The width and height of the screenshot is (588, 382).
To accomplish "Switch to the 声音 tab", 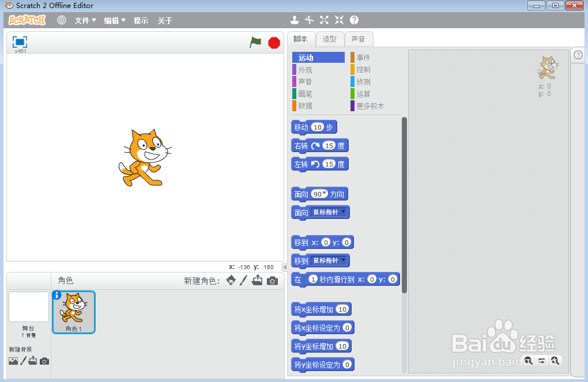I will (x=359, y=39).
